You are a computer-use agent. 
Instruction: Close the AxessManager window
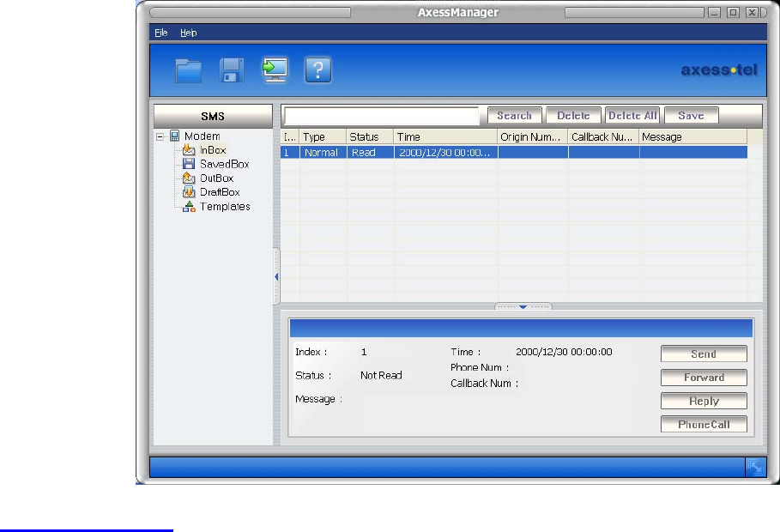click(x=752, y=12)
